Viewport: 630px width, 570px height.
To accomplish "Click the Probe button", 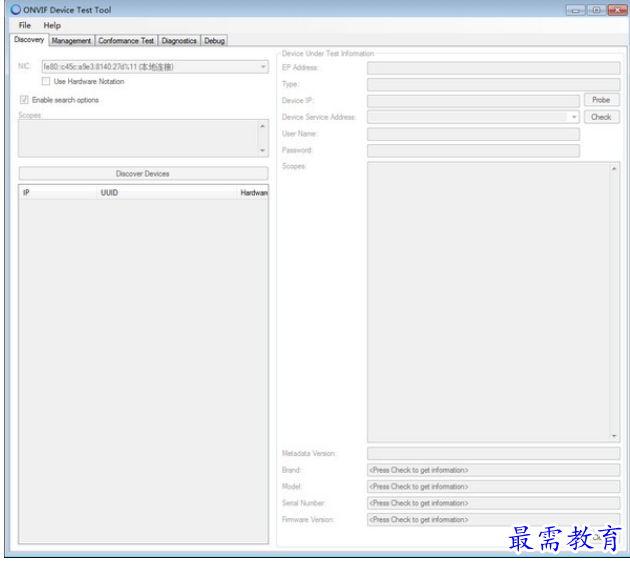I will [601, 100].
